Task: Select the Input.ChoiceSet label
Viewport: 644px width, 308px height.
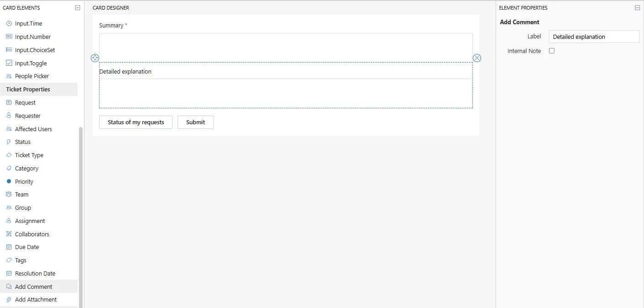Action: (x=35, y=50)
